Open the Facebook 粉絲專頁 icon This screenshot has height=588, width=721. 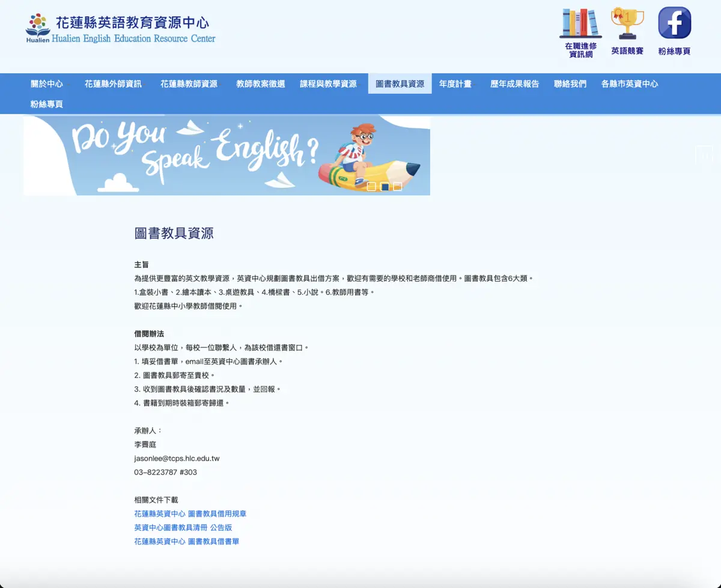pos(674,31)
